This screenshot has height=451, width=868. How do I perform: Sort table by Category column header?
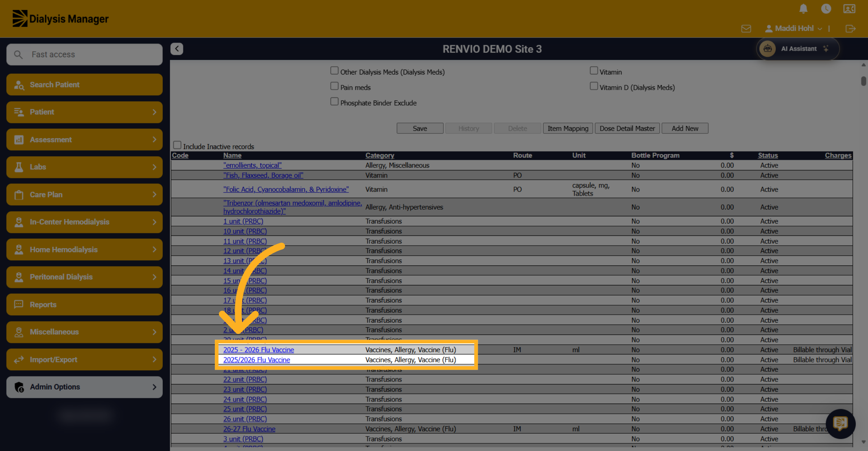pyautogui.click(x=380, y=156)
